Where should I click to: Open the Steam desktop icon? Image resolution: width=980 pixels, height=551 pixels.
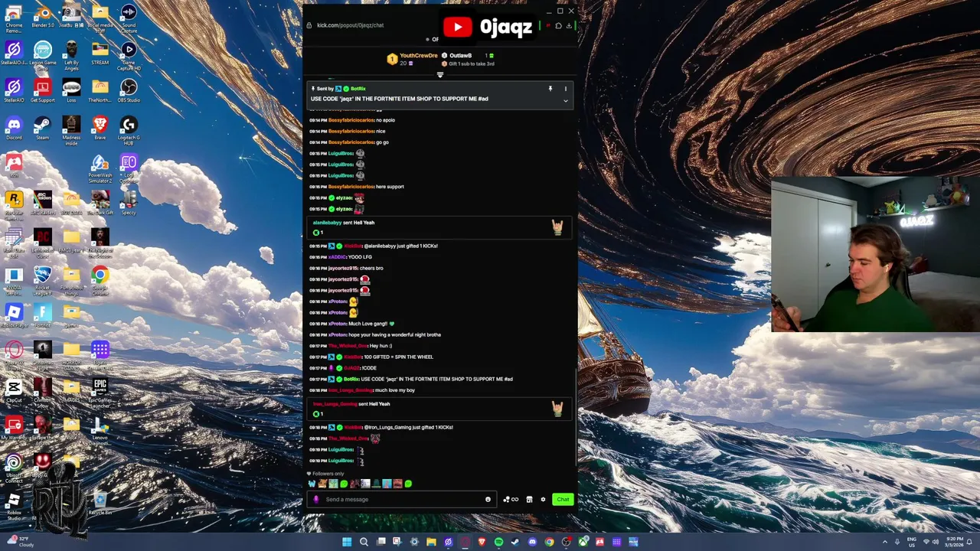pos(43,128)
